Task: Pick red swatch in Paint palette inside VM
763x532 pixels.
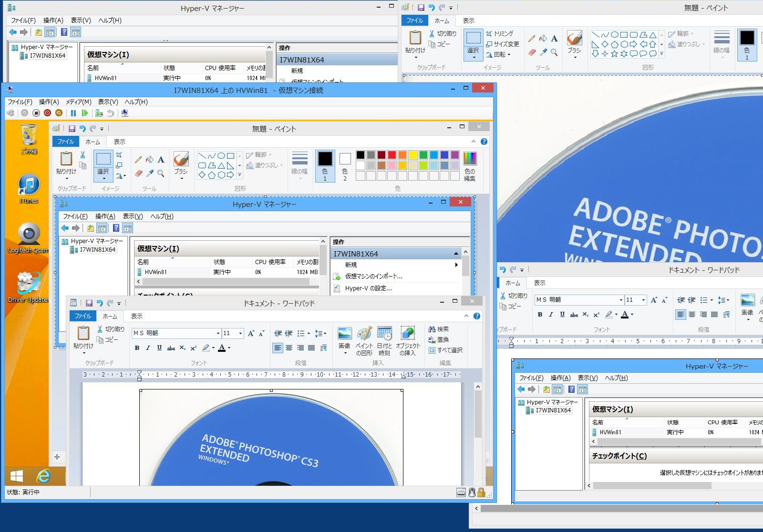Action: tap(392, 155)
